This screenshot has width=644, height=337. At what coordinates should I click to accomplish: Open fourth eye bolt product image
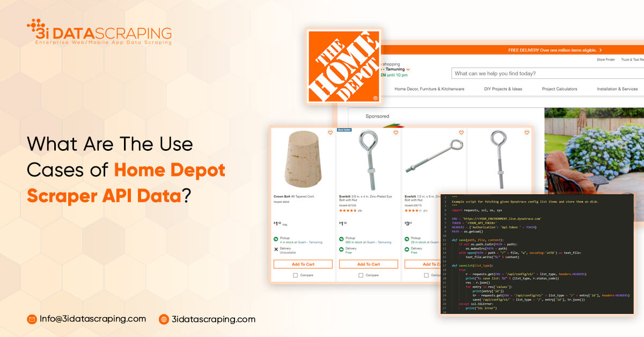click(x=499, y=159)
